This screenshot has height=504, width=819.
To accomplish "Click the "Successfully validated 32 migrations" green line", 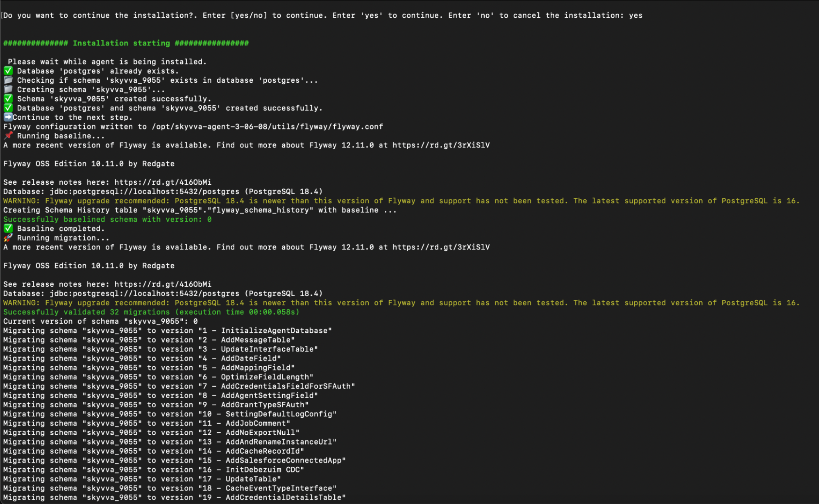I will tap(151, 312).
